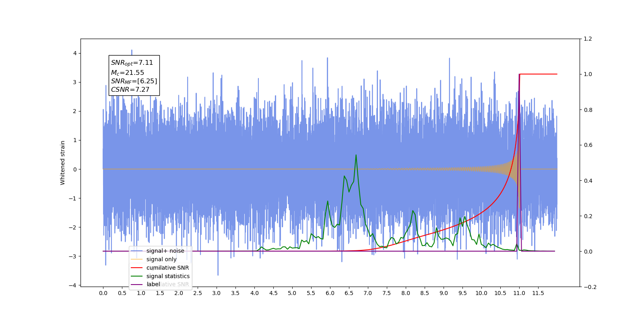644x322 pixels.
Task: Click left y-axis tick label 2
Action: [75, 111]
